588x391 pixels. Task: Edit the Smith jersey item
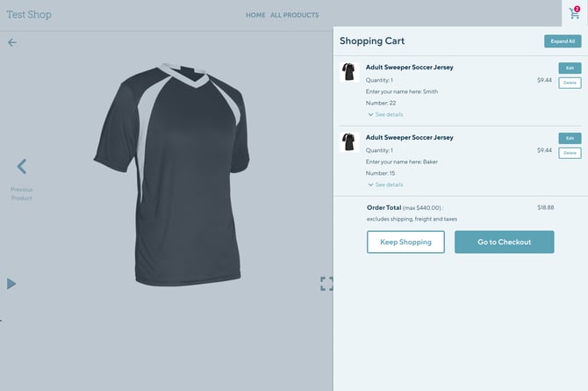click(x=570, y=68)
